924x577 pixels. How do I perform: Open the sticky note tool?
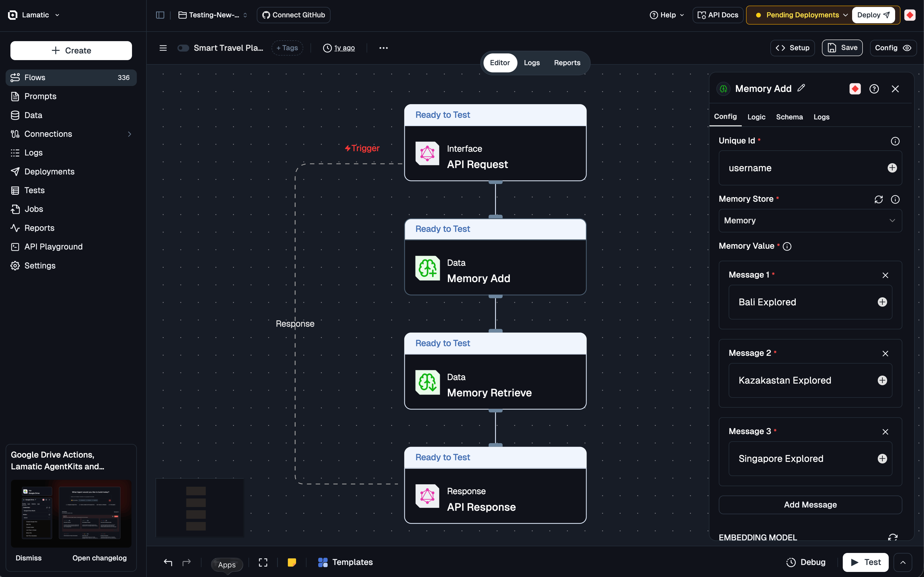click(x=292, y=562)
